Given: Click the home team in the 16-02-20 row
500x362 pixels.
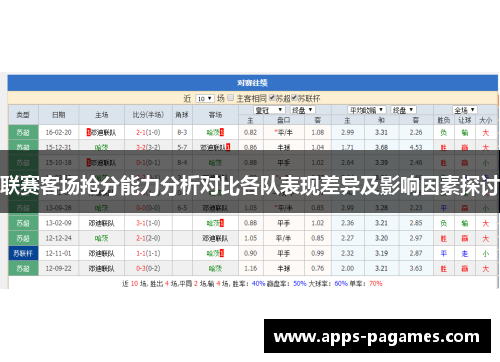Looking at the screenshot, I should 102,132.
